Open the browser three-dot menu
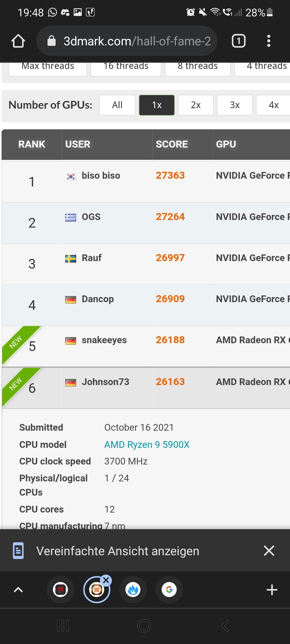290x644 pixels. click(x=269, y=41)
